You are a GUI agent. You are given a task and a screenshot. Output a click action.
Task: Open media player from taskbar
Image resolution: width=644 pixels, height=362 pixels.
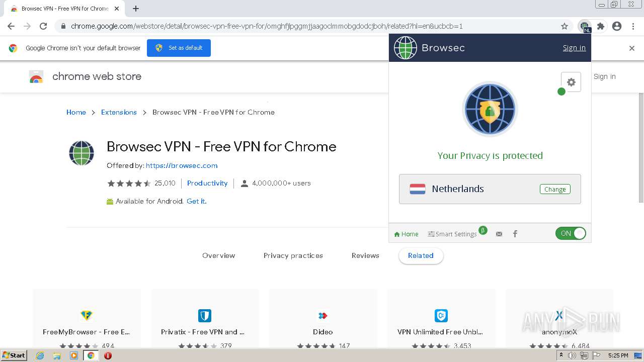pyautogui.click(x=74, y=355)
